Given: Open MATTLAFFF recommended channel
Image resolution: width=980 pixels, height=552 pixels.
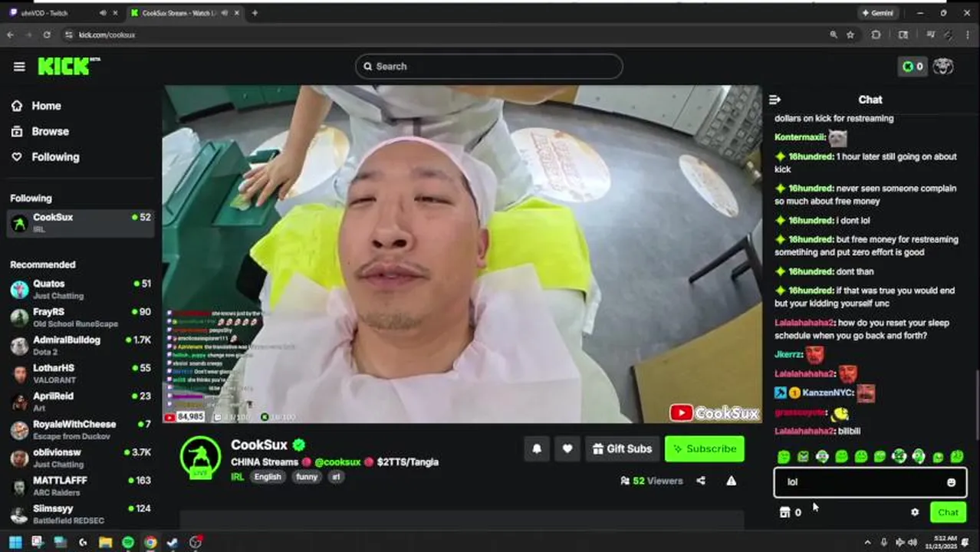Looking at the screenshot, I should click(80, 486).
